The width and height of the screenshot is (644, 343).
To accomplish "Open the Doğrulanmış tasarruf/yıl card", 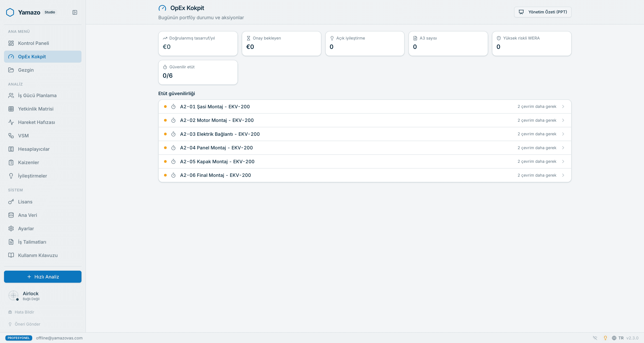I will pos(198,44).
